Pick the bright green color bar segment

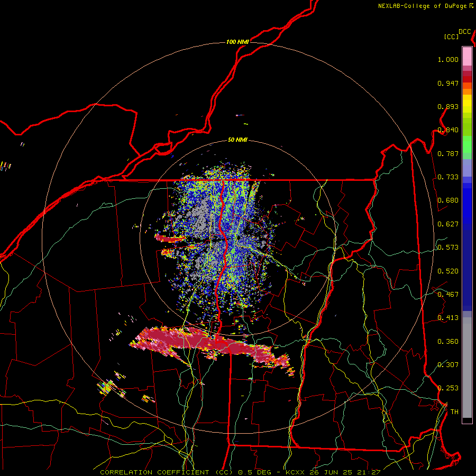click(x=467, y=145)
